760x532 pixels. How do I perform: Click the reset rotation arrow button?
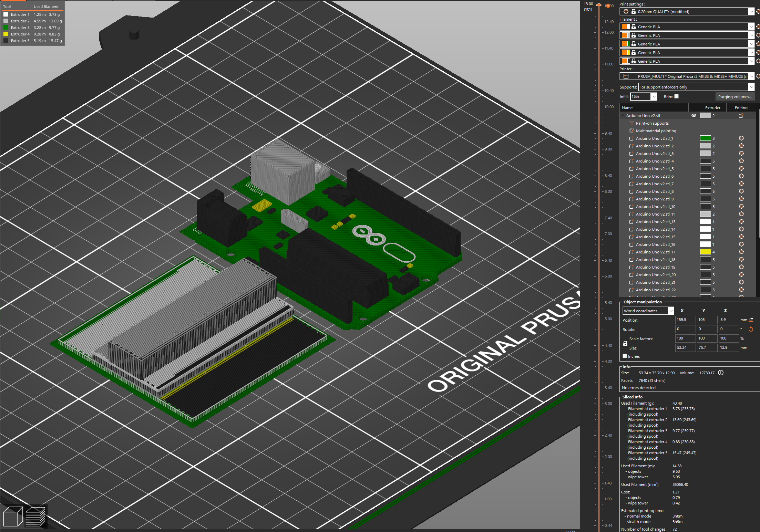pyautogui.click(x=751, y=329)
